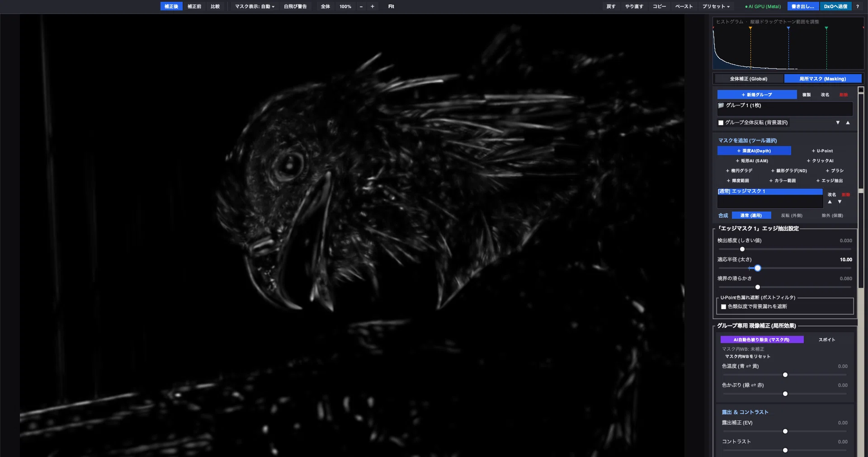This screenshot has width=868, height=457.
Task: Add a 矩形AI (SAM) mask
Action: [752, 160]
